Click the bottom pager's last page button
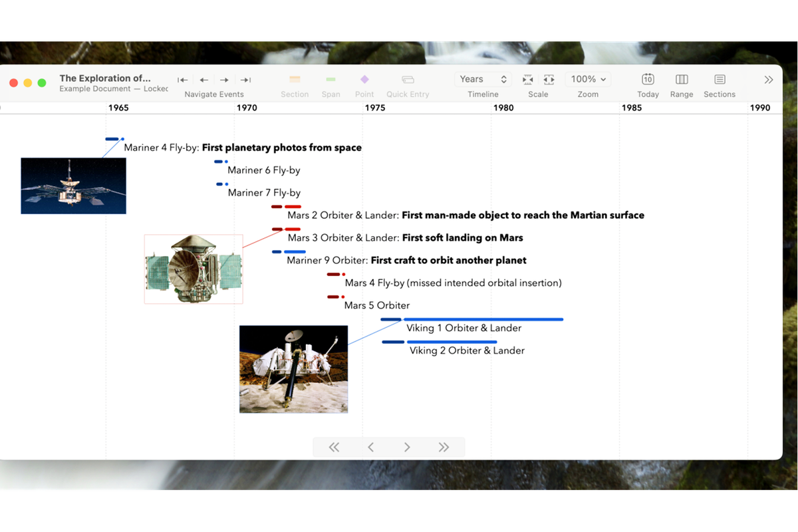 pyautogui.click(x=444, y=448)
